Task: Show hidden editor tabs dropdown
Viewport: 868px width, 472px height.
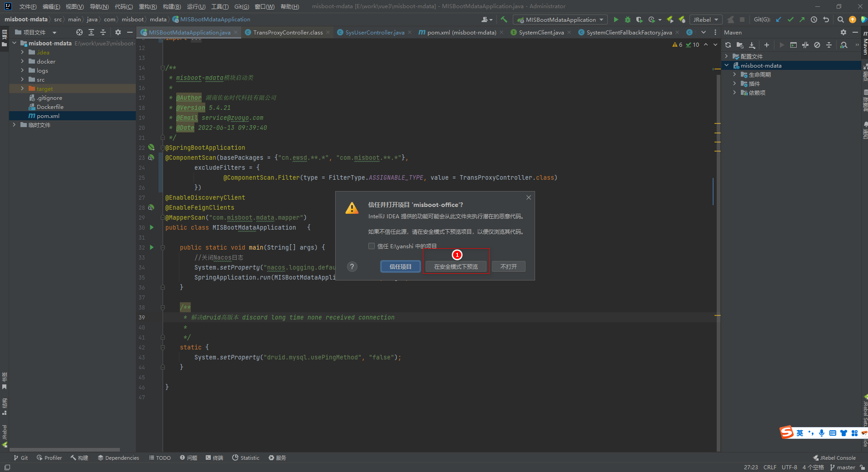Action: tap(704, 32)
